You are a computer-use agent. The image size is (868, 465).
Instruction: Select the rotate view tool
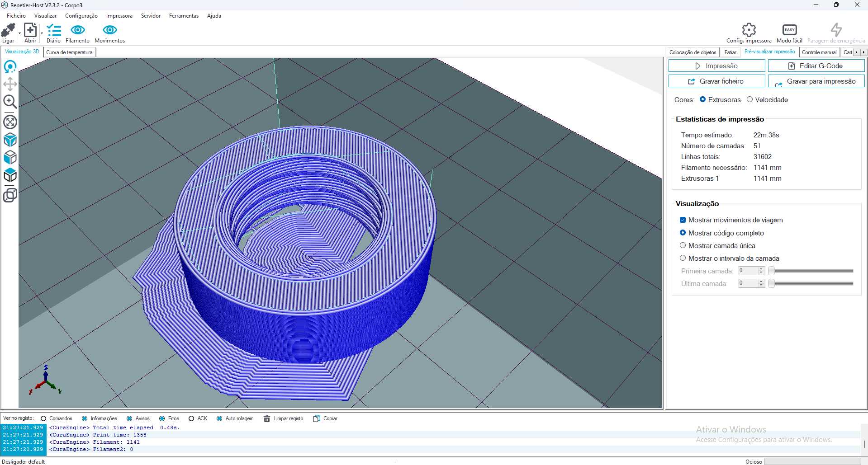coord(10,67)
